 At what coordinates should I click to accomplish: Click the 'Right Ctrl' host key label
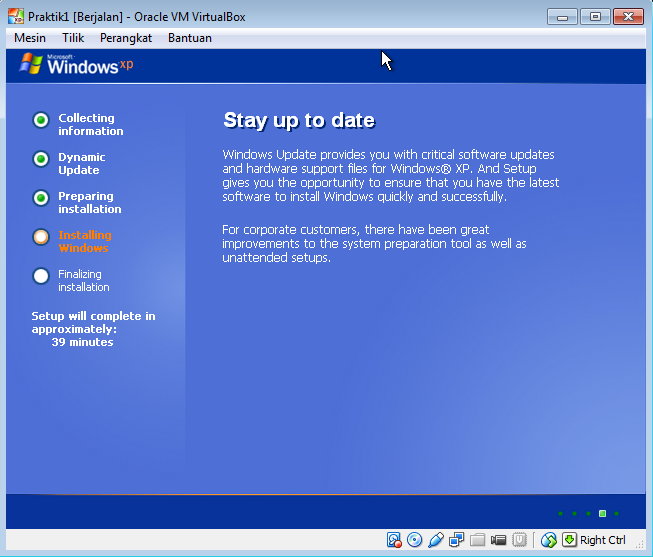(x=603, y=540)
